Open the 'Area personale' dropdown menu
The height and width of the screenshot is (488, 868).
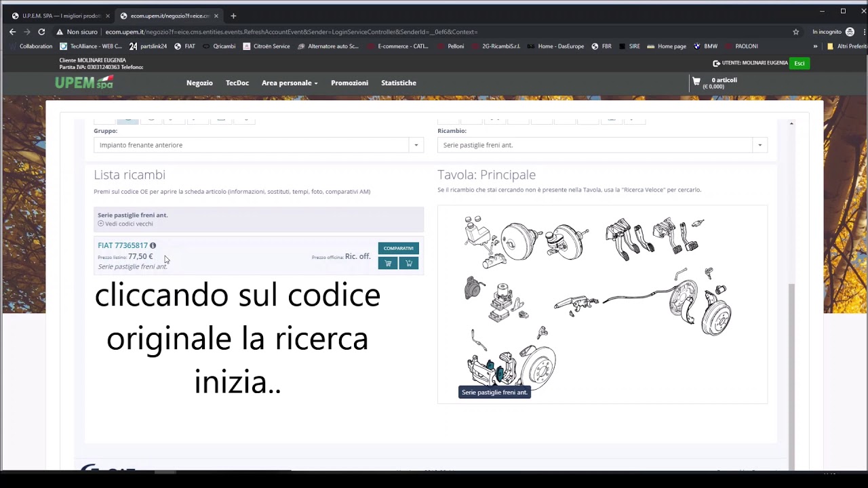pos(290,83)
